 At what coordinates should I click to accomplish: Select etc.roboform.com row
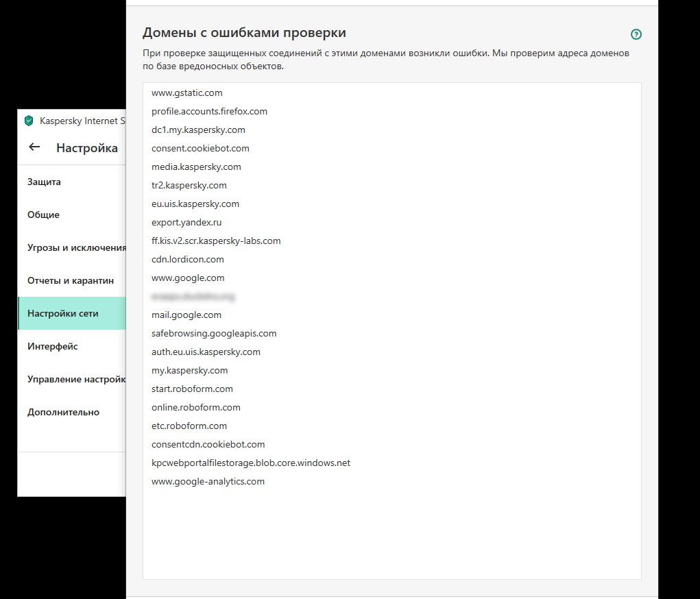392,426
